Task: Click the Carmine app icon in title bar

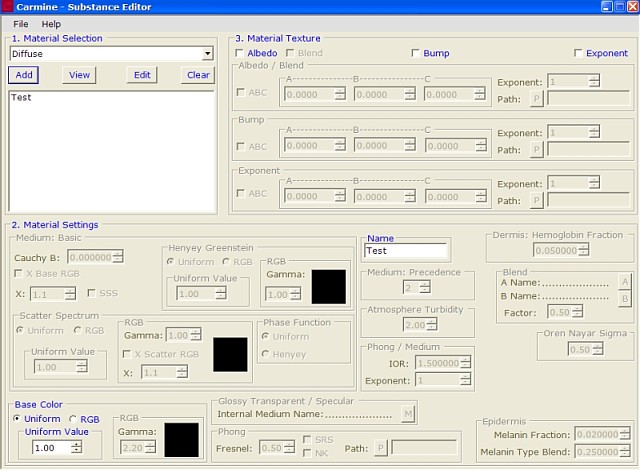Action: pyautogui.click(x=8, y=7)
